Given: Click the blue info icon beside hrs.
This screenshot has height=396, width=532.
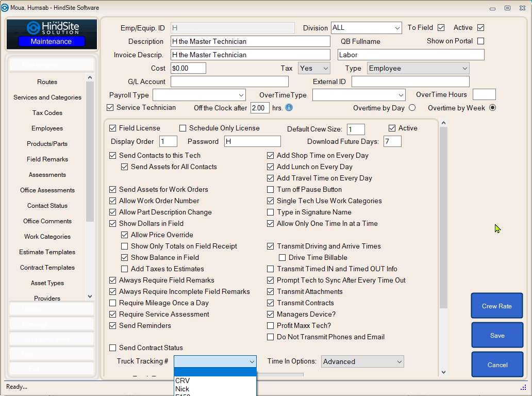Looking at the screenshot, I should [289, 108].
